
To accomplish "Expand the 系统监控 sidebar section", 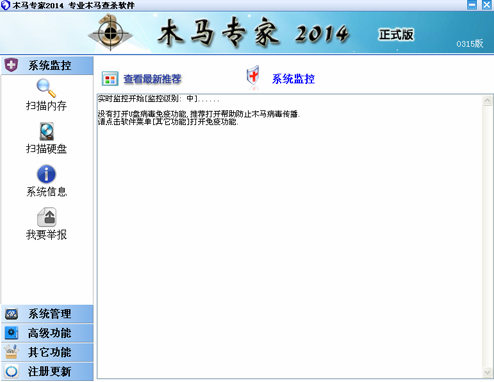I will pos(47,65).
